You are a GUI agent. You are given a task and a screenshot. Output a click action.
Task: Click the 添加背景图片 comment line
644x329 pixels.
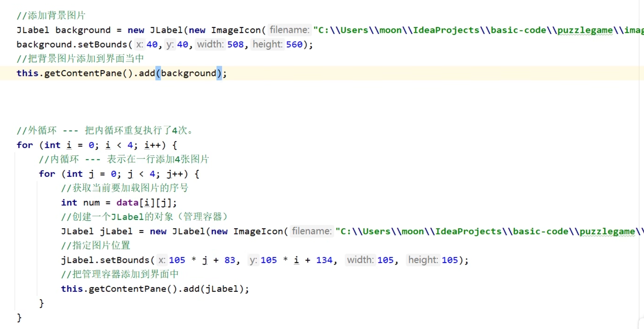pos(51,15)
